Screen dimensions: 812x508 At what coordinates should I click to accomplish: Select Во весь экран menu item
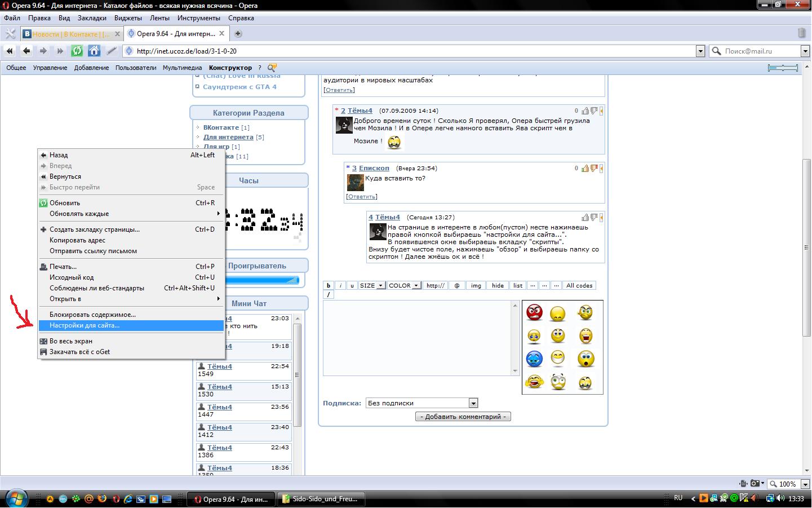[x=131, y=341]
